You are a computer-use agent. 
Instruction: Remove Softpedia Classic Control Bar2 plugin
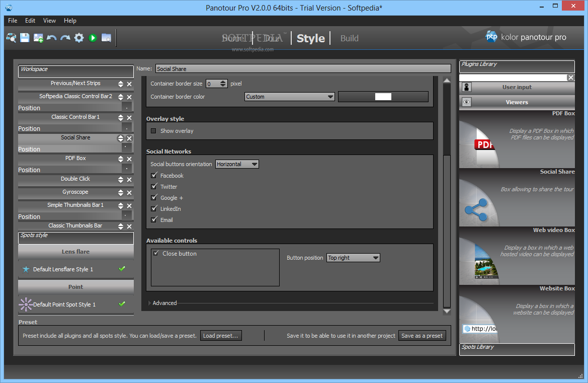(129, 97)
